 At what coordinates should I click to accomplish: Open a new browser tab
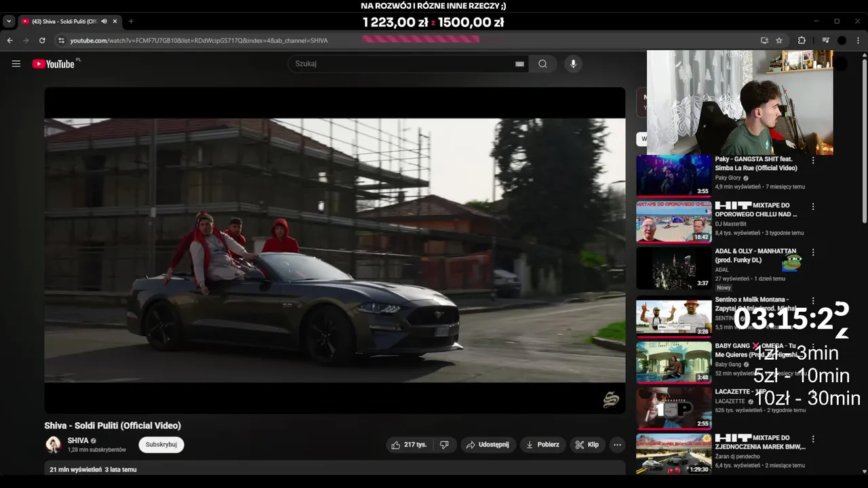(x=131, y=22)
